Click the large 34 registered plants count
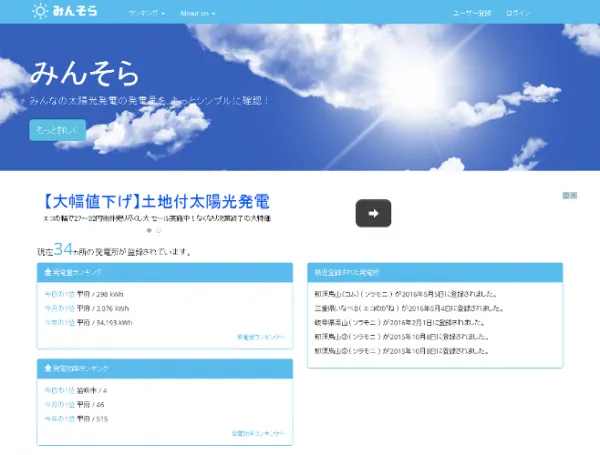This screenshot has width=600, height=455. (63, 249)
